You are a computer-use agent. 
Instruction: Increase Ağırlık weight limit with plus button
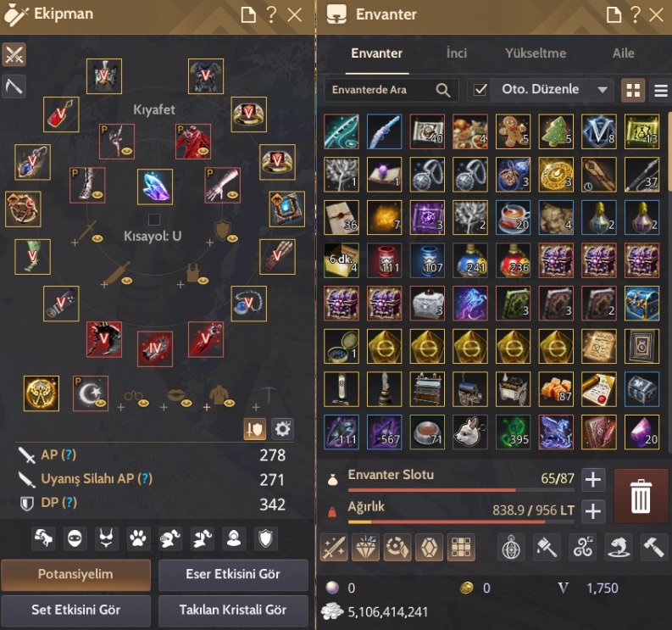pyautogui.click(x=593, y=511)
